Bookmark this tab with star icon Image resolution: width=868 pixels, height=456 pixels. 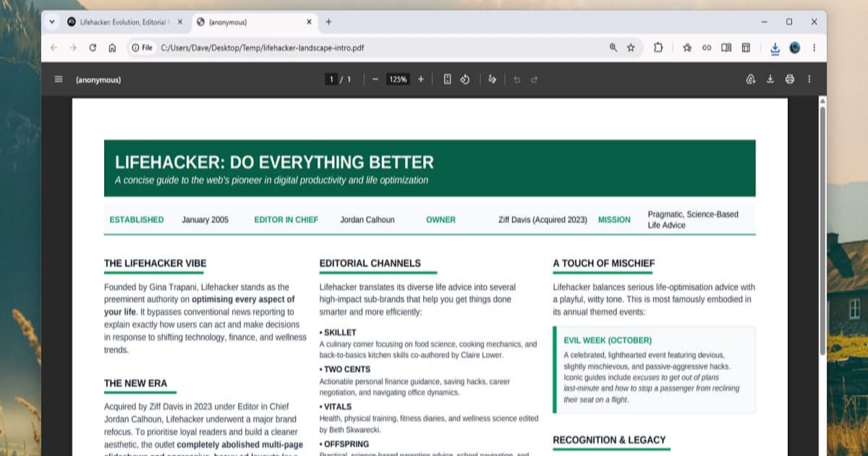tap(631, 48)
